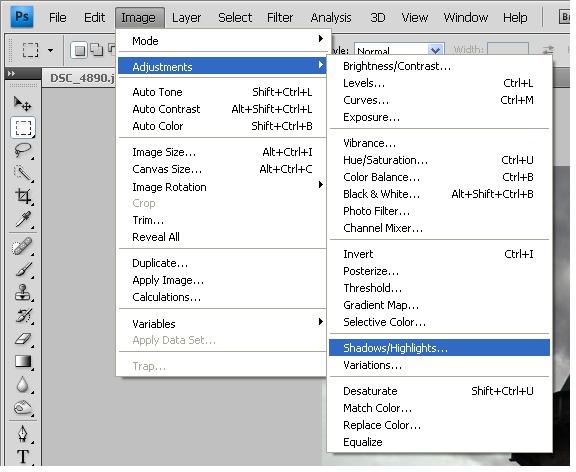Screen dimensions: 576x472
Task: Open the File menu
Action: (58, 17)
